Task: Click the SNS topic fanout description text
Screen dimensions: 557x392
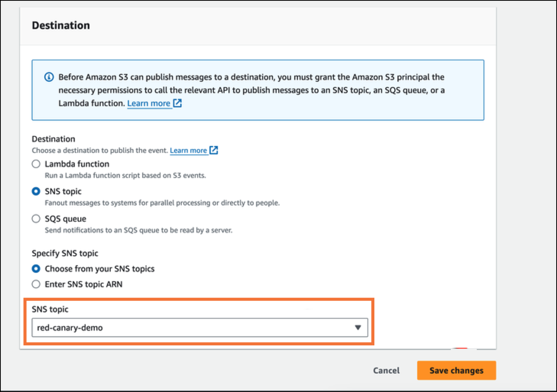Action: pyautogui.click(x=162, y=203)
